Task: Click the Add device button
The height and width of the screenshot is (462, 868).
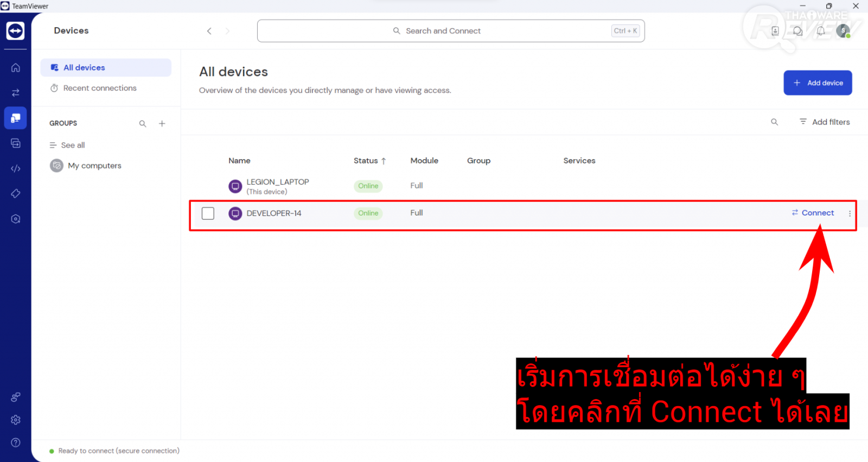Action: tap(818, 83)
